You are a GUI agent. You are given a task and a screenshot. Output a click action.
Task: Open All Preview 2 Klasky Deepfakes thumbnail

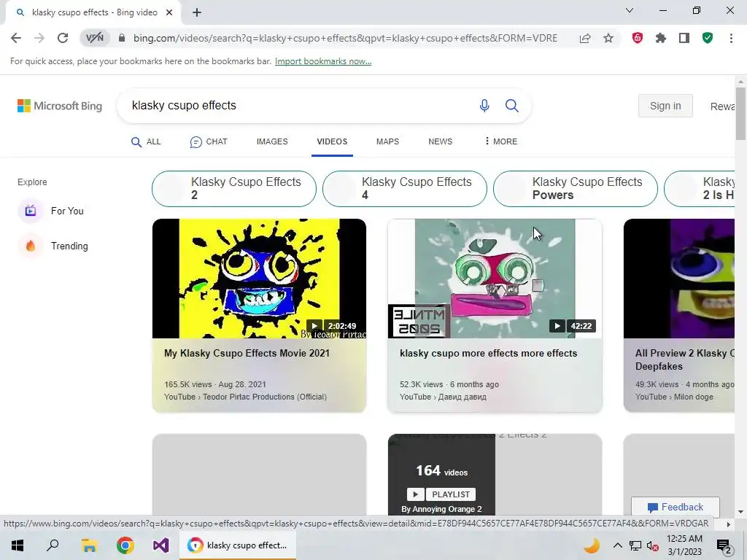point(679,279)
